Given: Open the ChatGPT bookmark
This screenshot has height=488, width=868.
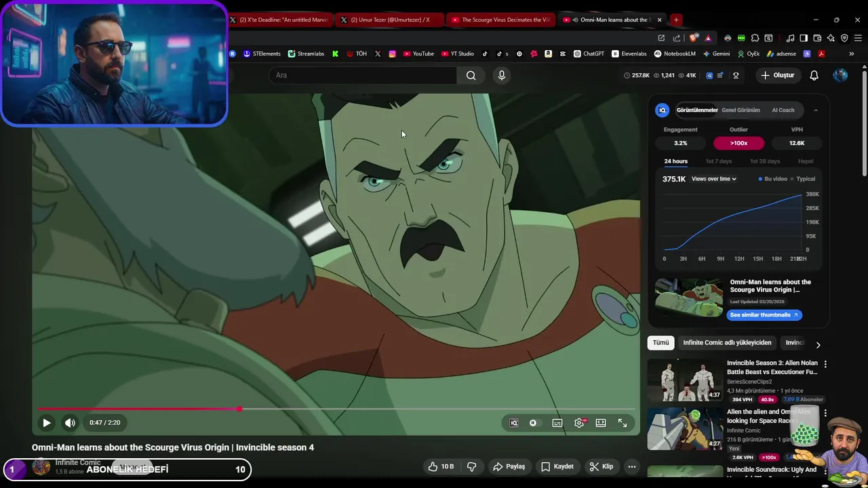Looking at the screenshot, I should coord(589,54).
